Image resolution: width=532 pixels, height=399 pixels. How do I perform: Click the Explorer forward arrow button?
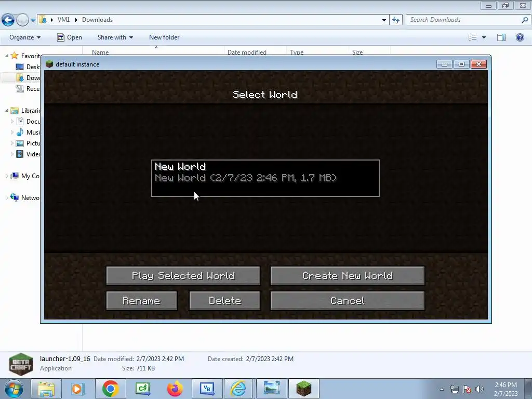(22, 20)
